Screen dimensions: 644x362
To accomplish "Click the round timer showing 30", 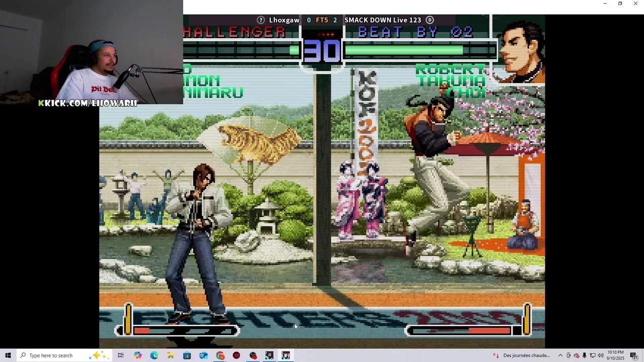I will point(321,51).
